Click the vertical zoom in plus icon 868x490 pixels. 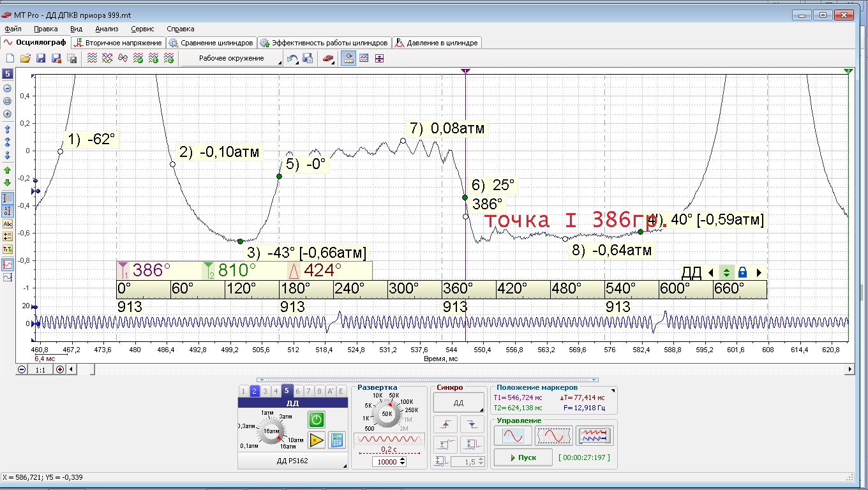point(8,114)
